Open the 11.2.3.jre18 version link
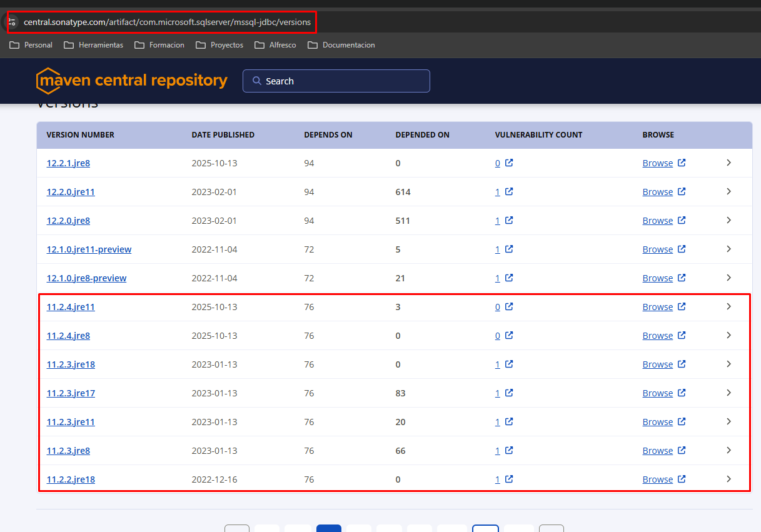Image resolution: width=761 pixels, height=532 pixels. [71, 364]
